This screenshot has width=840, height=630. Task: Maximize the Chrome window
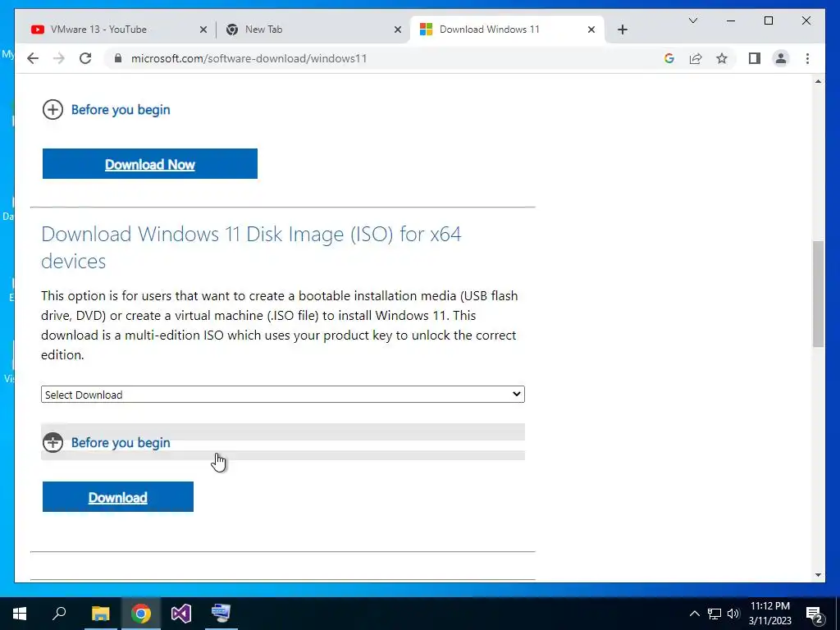pos(768,21)
